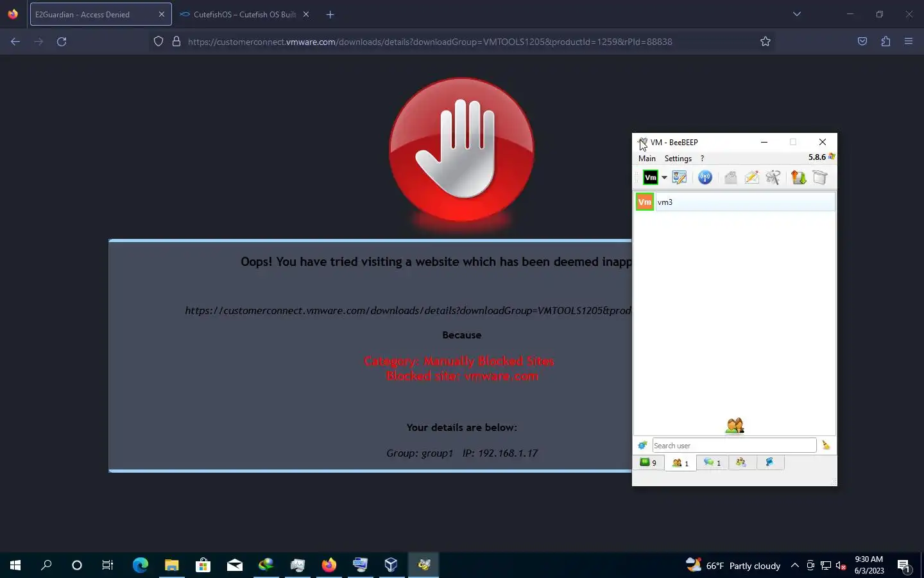Screen dimensions: 924x578
Task: Focus the Search user field
Action: (734, 445)
